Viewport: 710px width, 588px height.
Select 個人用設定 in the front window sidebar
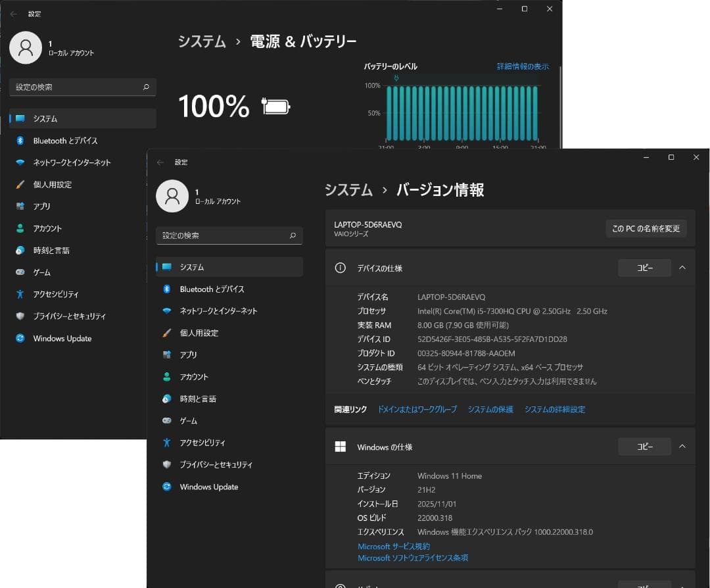click(229, 333)
